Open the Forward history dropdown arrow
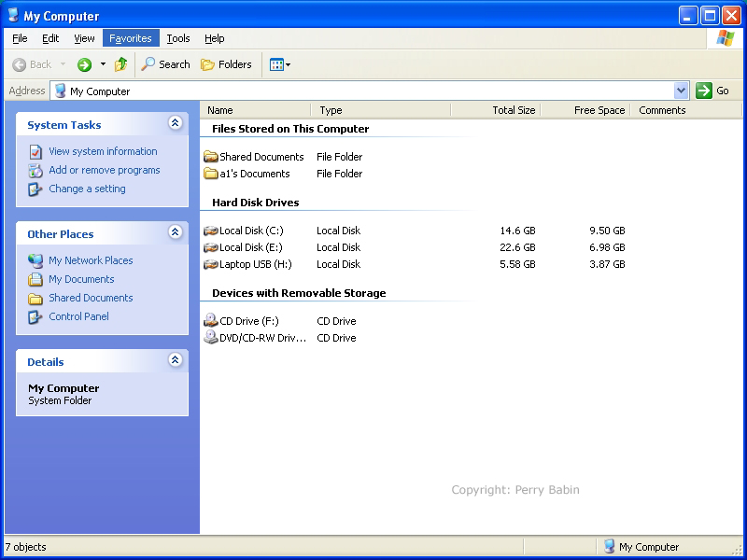 (103, 64)
